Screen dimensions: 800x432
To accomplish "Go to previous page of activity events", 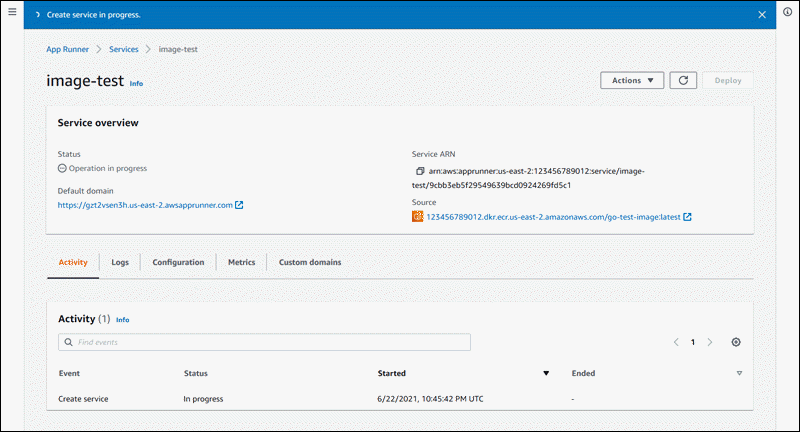I will [675, 342].
